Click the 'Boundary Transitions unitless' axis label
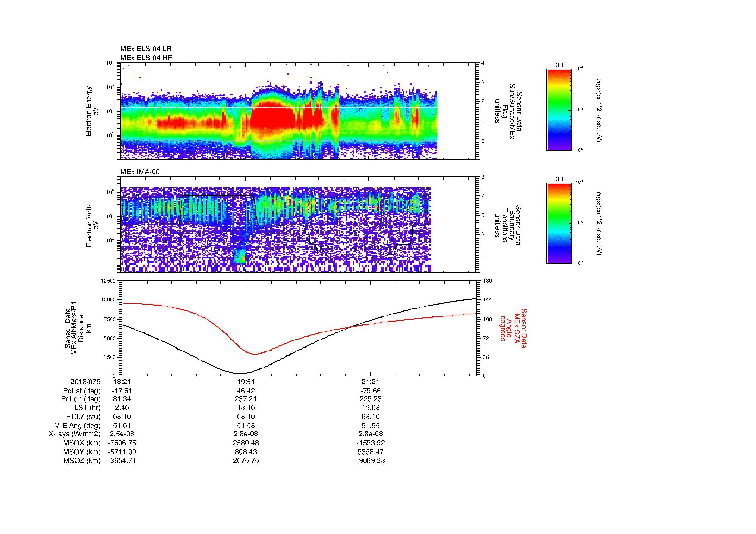 click(509, 225)
